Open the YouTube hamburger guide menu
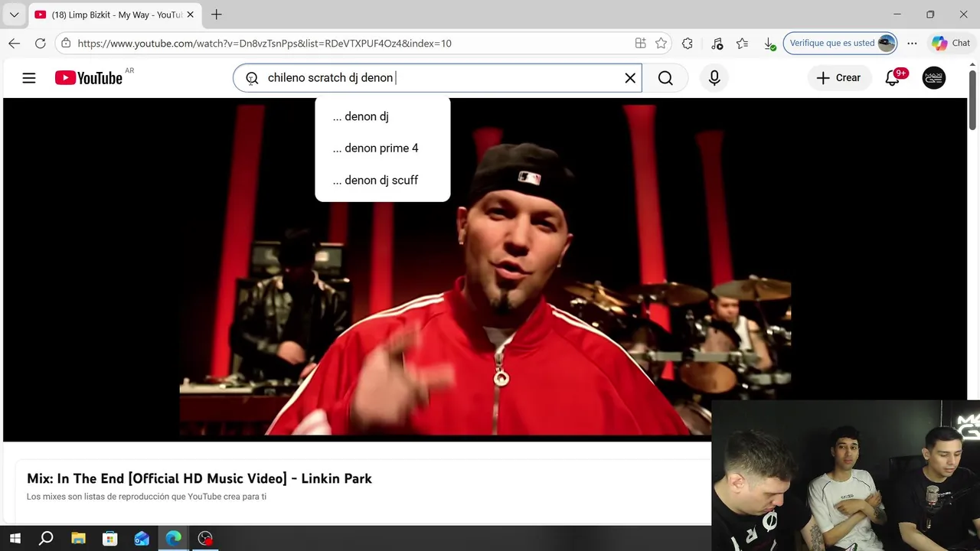 29,77
